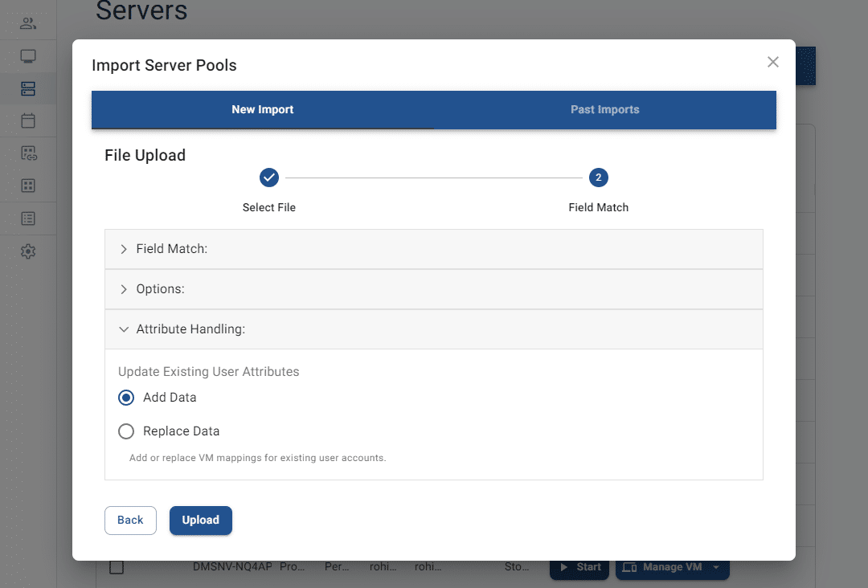The height and width of the screenshot is (588, 868).
Task: Tick the checkbox beside the DMSNV-NQ4AP row
Action: (117, 567)
